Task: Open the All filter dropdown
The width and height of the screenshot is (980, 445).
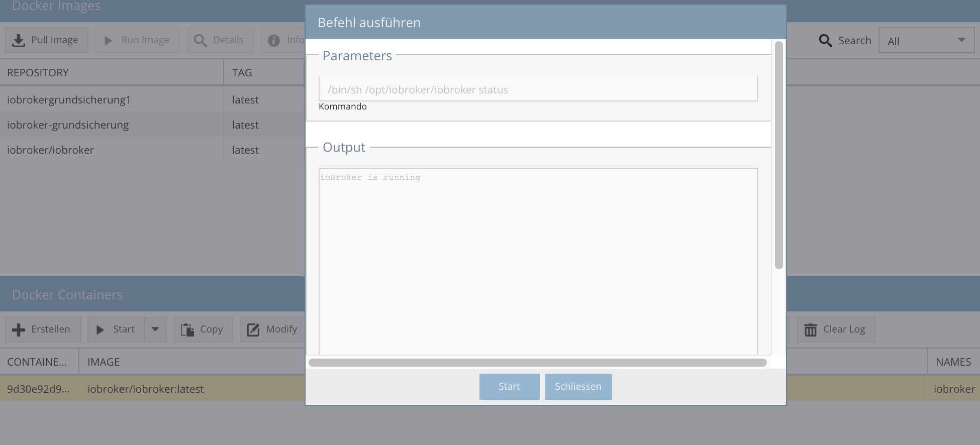Action: [x=926, y=41]
